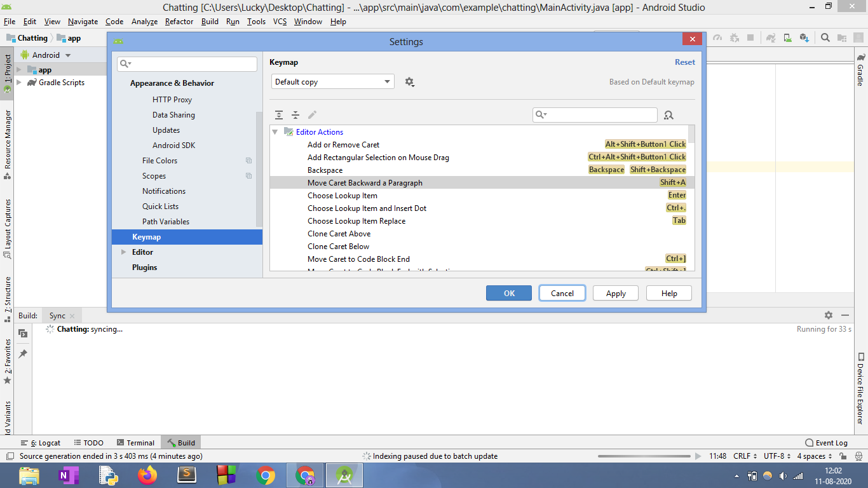The image size is (868, 488).
Task: Open Firefox from the taskbar
Action: click(x=147, y=475)
